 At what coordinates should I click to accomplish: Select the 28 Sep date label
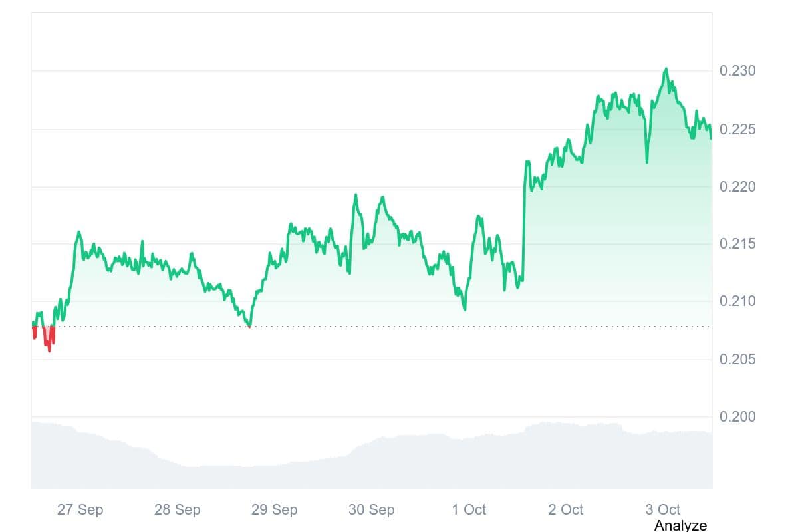177,510
